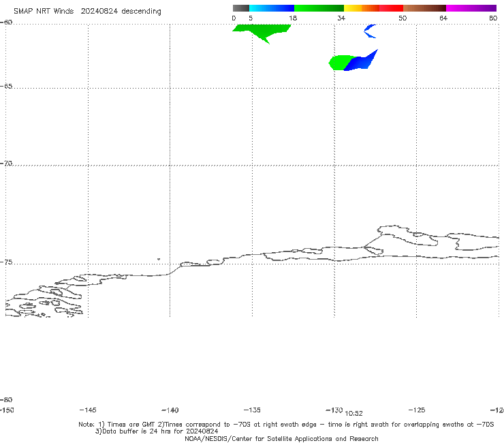Click the date 20240824 descending label
504x443 pixels.
121,12
